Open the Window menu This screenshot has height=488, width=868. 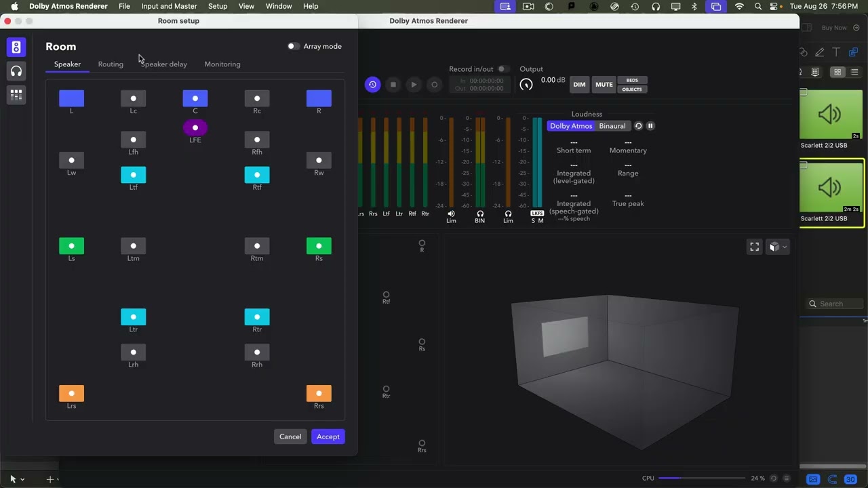click(x=279, y=6)
